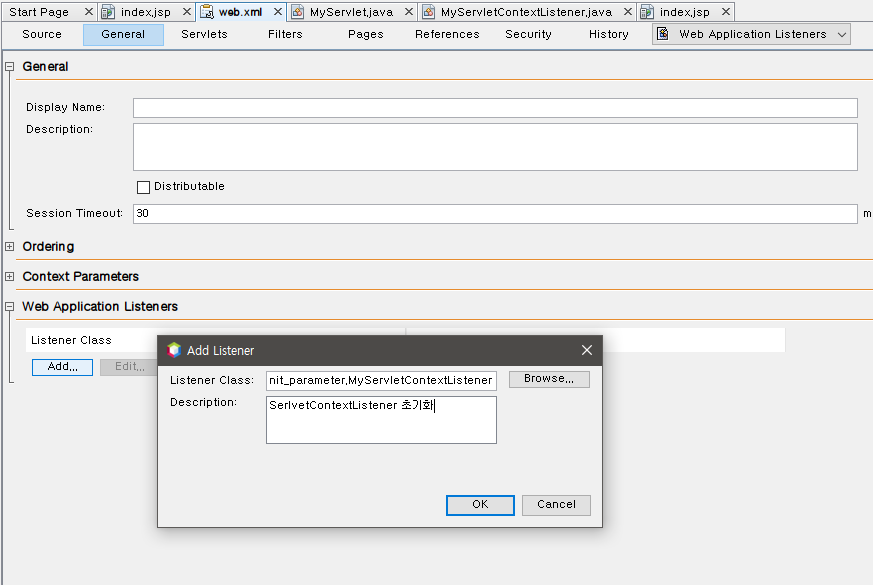Switch to MyServletContextListener.java editor tab
873x585 pixels.
point(526,12)
